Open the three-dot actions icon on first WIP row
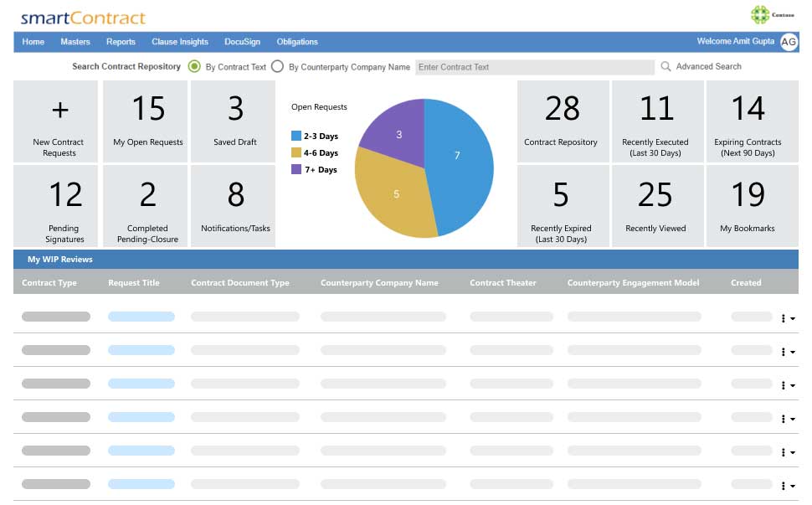812x505 pixels. point(783,317)
